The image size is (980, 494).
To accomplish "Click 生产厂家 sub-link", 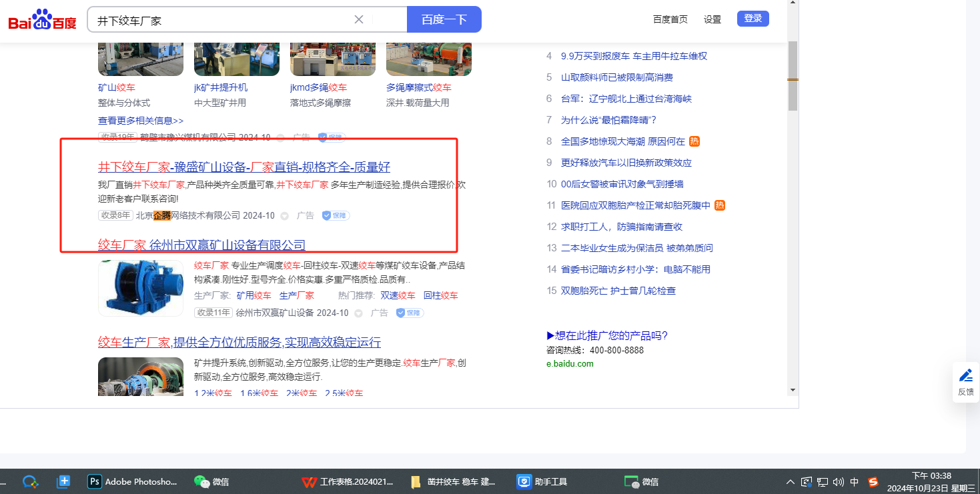I will [x=297, y=295].
